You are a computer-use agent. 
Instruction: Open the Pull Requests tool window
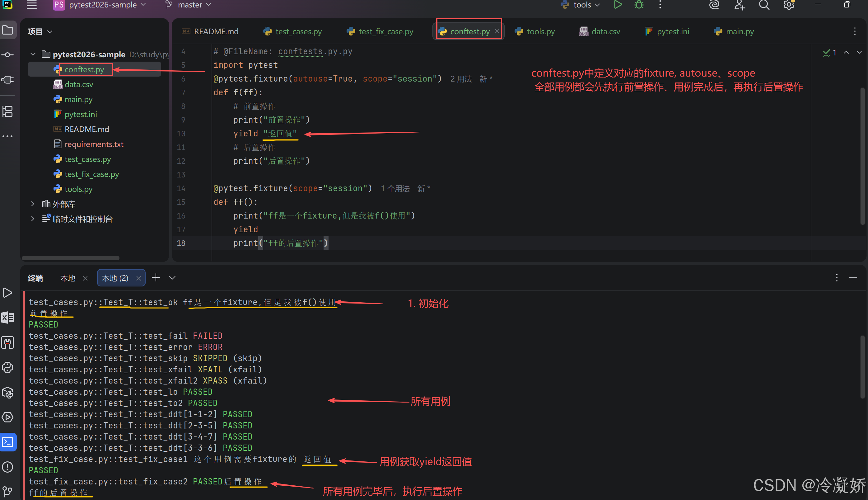pyautogui.click(x=7, y=80)
